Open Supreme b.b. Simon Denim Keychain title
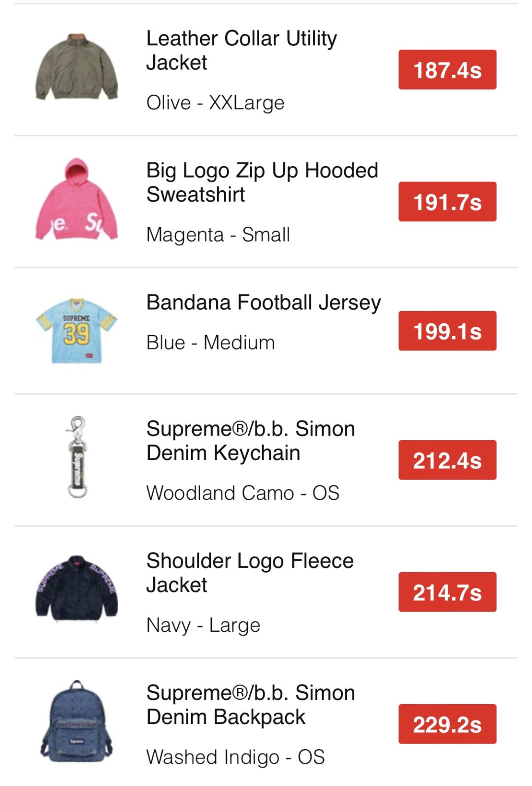Viewport: 532px width, 786px height. (x=250, y=441)
